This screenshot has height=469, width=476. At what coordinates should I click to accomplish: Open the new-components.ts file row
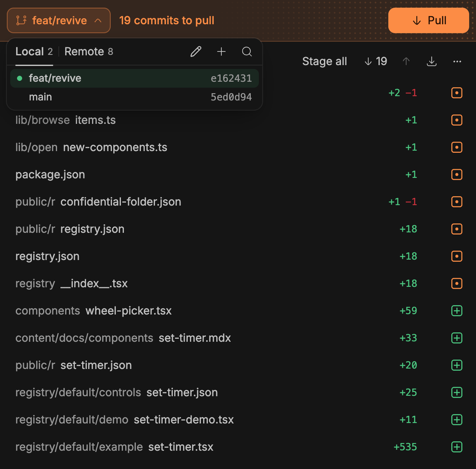[238, 147]
